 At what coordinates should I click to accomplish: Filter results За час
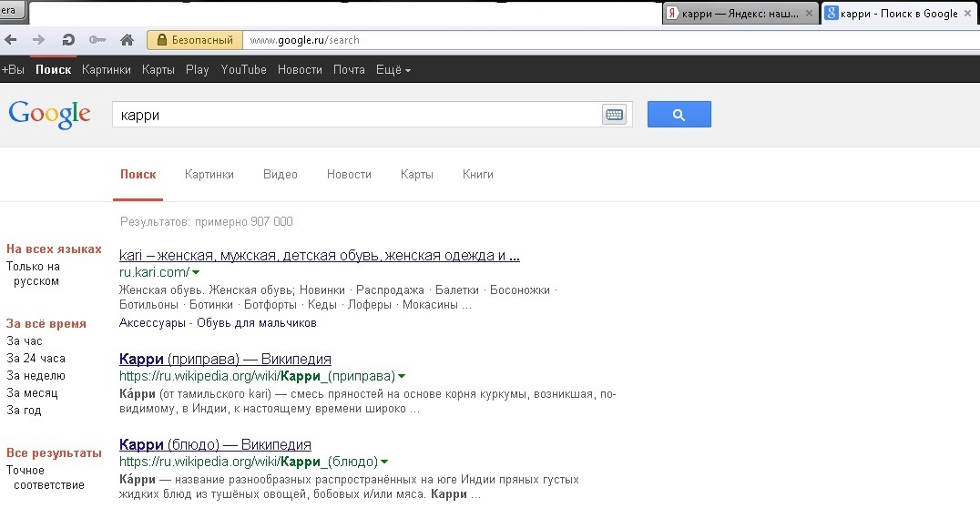25,341
